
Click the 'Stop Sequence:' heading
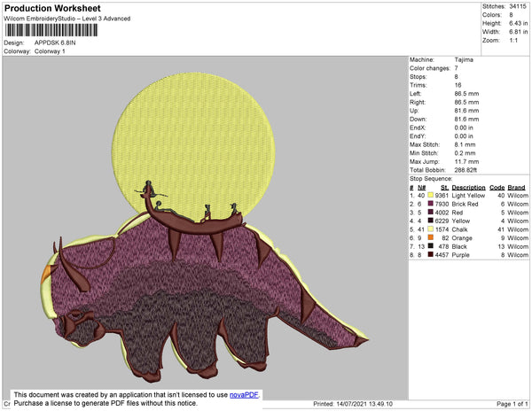tap(431, 179)
